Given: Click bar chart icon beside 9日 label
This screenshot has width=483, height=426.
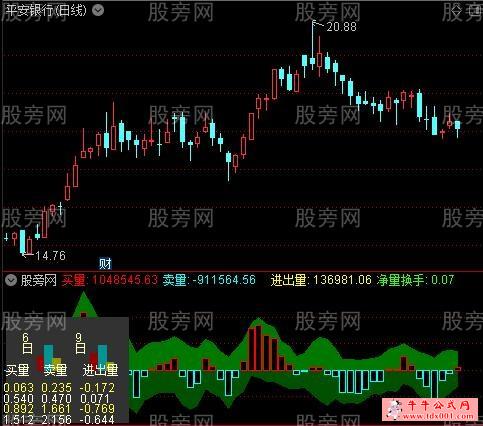Looking at the screenshot, I should pos(103,356).
